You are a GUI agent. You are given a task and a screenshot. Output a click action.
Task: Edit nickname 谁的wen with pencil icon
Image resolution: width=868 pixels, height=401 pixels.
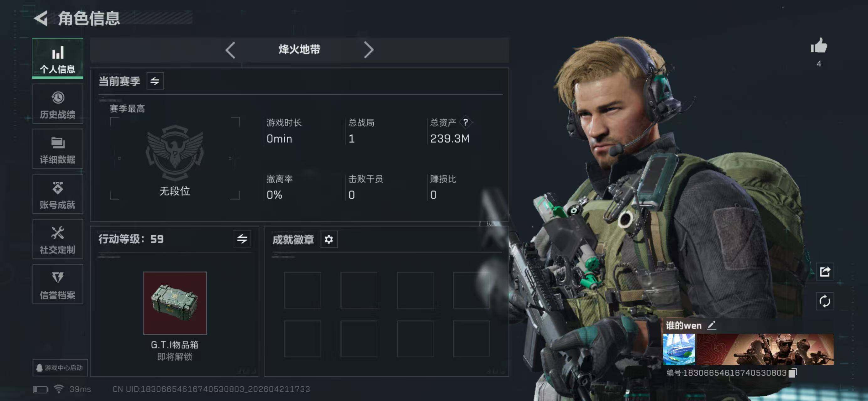click(x=711, y=325)
